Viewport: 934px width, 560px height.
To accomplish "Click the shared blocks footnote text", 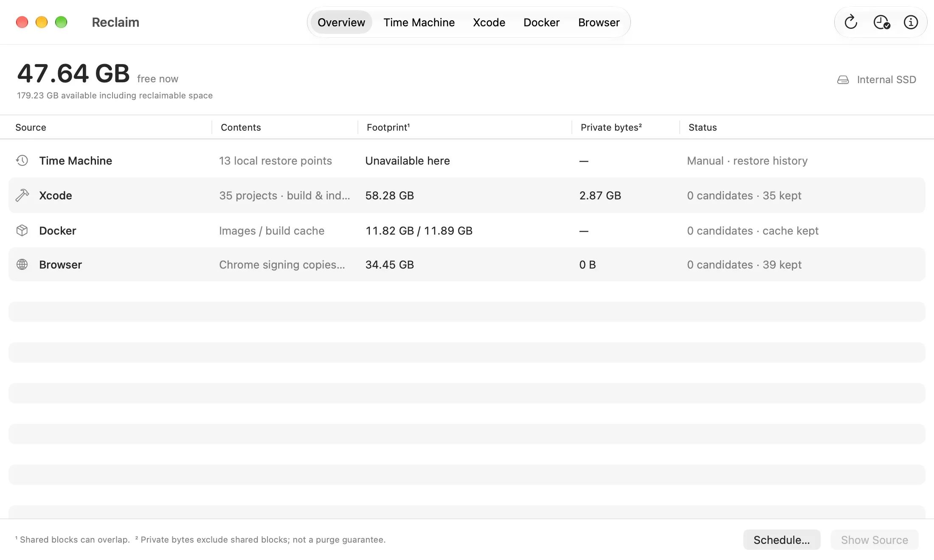I will pos(73,540).
